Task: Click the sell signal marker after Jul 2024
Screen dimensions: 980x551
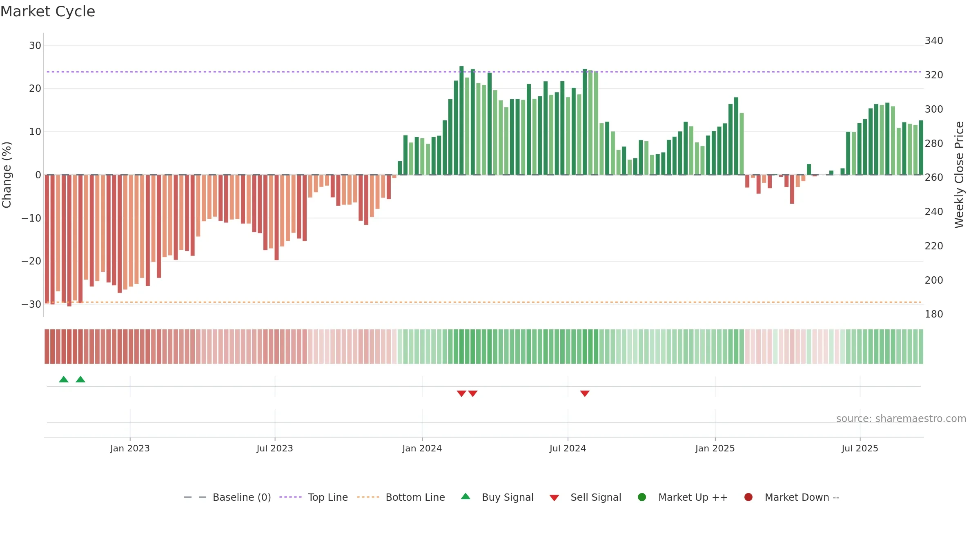Action: 585,393
